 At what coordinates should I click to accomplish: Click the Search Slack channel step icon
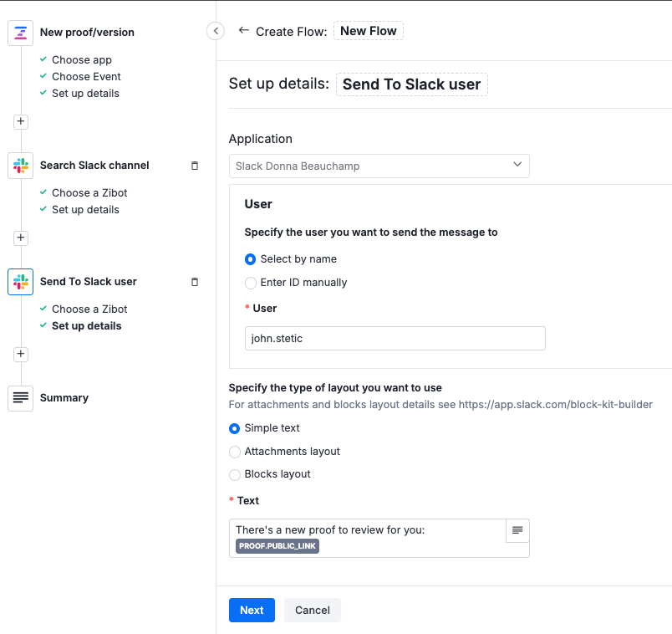20,166
